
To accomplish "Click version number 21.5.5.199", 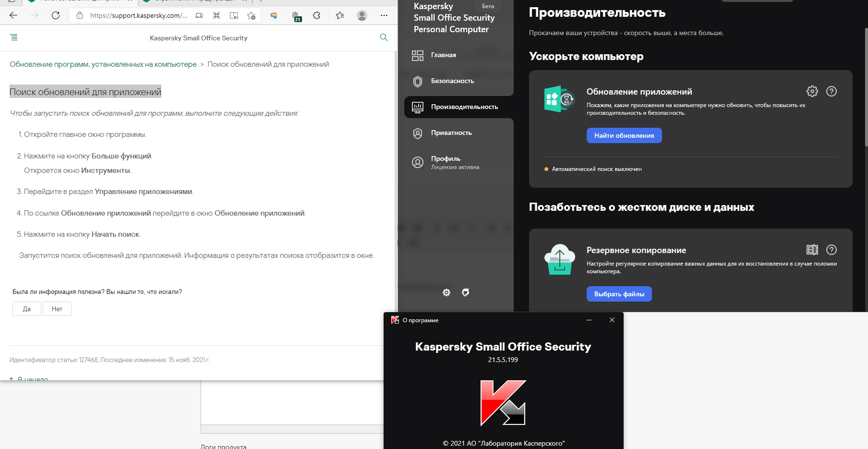I will [503, 360].
